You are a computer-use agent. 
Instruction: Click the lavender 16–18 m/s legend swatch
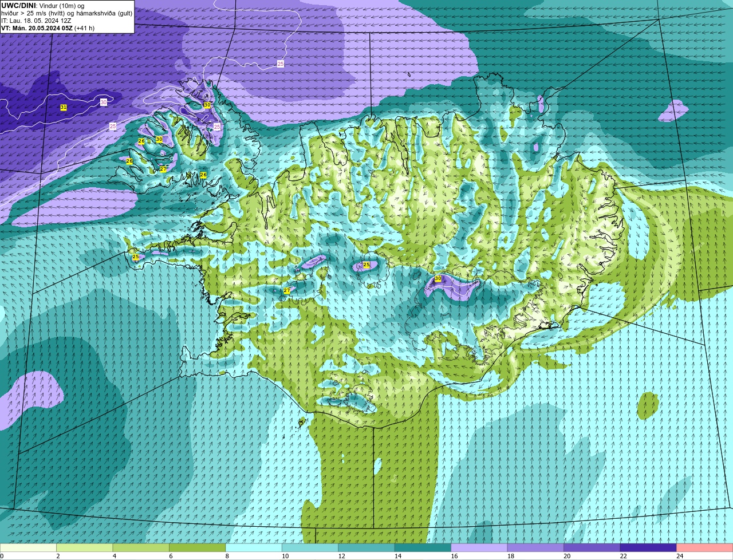click(x=479, y=547)
